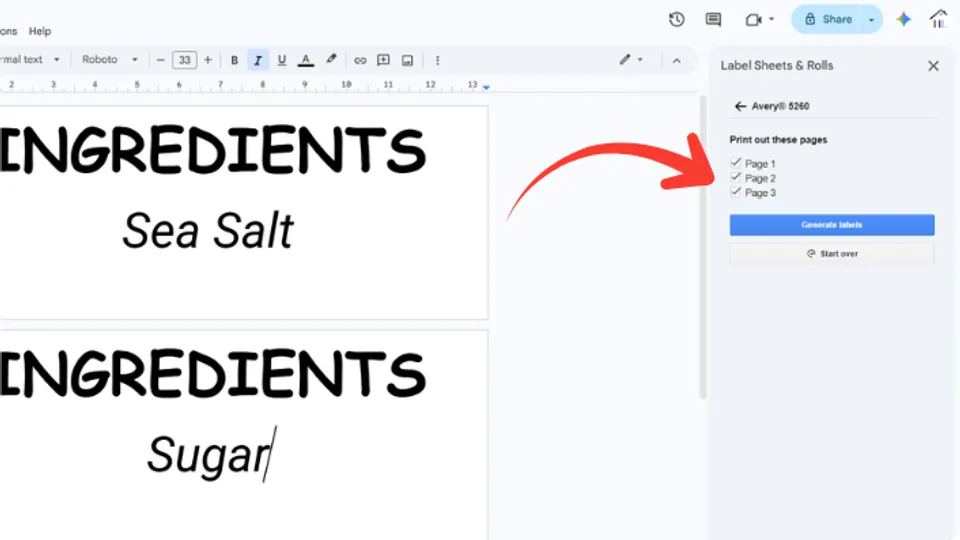Click the Sugar text
Screen dimensions: 960x540
pyautogui.click(x=208, y=455)
